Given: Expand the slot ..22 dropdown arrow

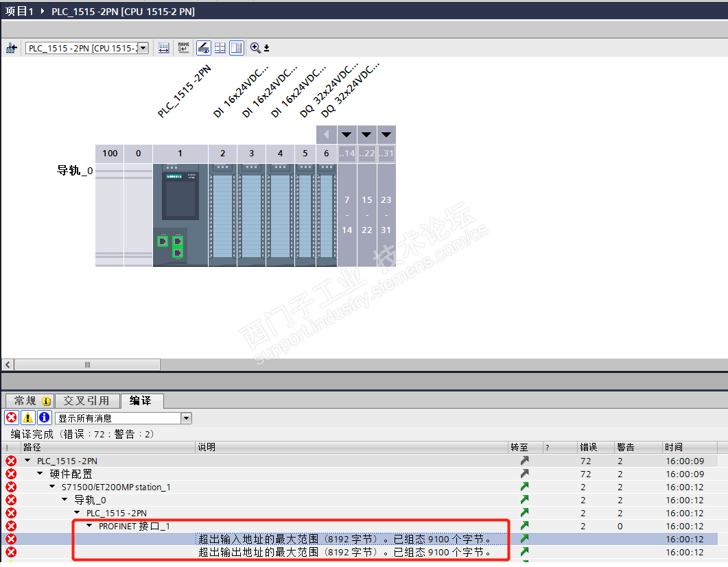Looking at the screenshot, I should (x=367, y=134).
